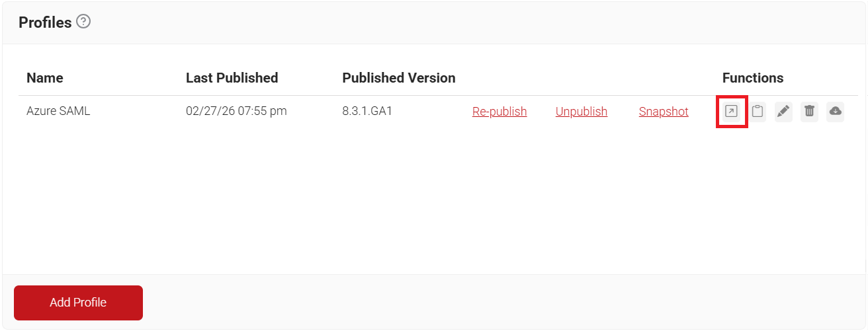
Task: Click the Azure SAML profile name
Action: point(58,111)
